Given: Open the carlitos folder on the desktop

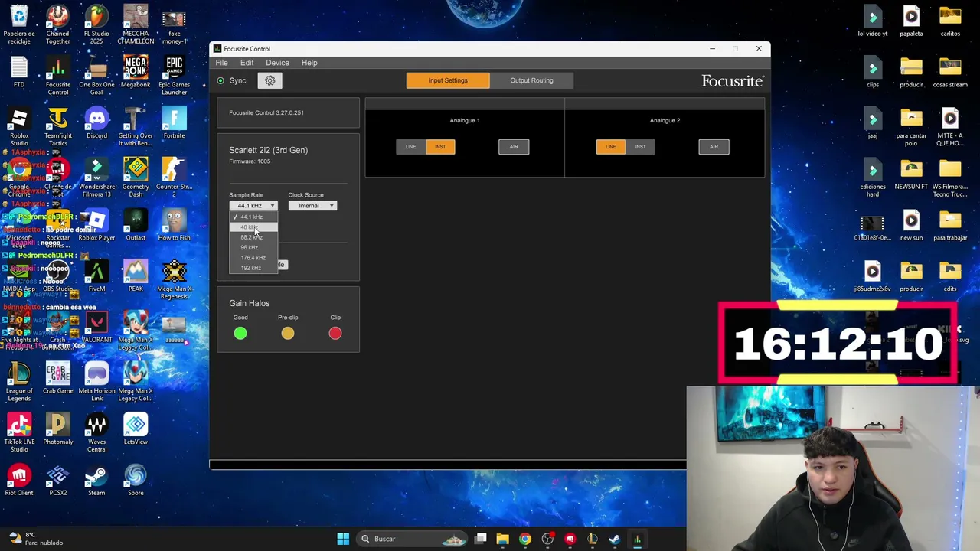Looking at the screenshot, I should [x=950, y=21].
